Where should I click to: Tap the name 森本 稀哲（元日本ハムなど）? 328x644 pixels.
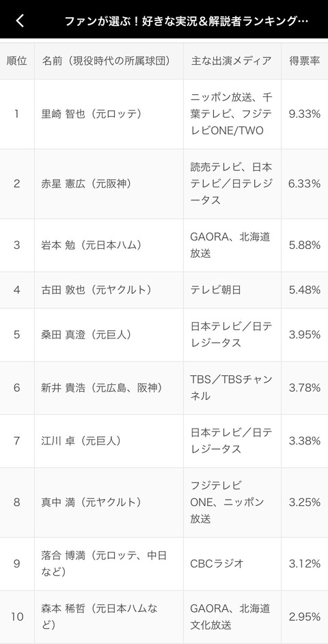click(x=100, y=617)
